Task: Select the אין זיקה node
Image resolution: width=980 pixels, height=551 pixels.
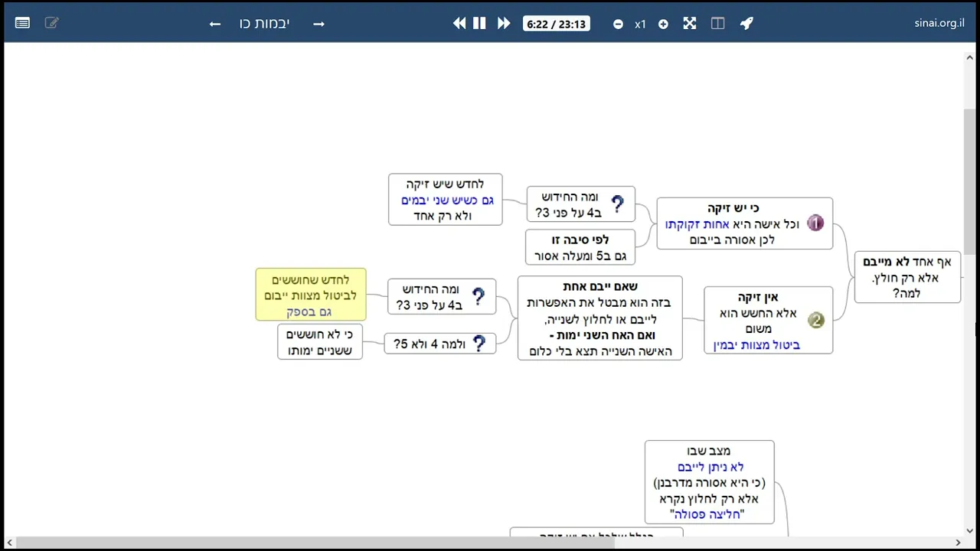Action: coord(768,321)
